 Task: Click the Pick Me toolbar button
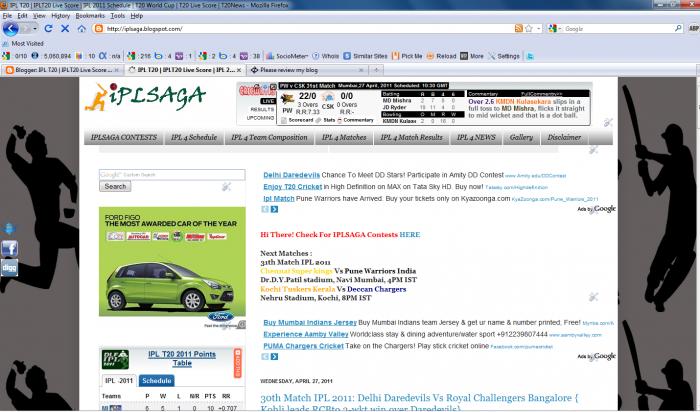pyautogui.click(x=407, y=56)
